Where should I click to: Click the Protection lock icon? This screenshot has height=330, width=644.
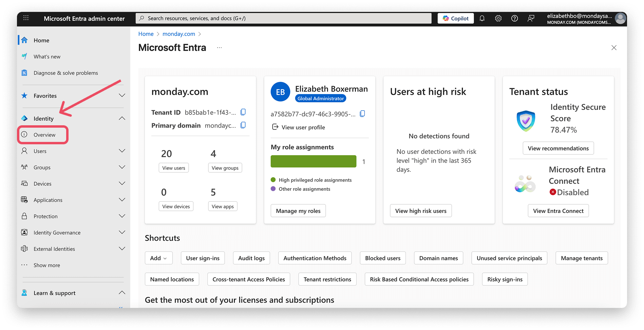[24, 216]
